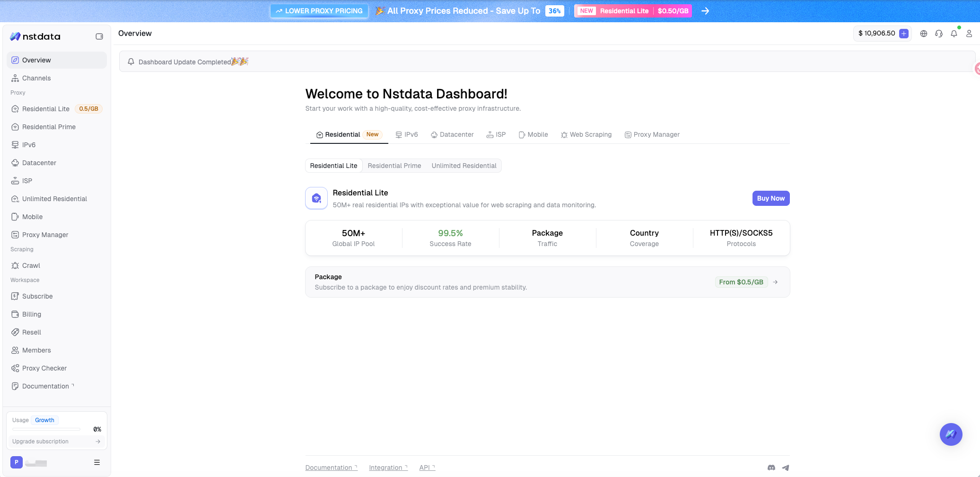Image resolution: width=980 pixels, height=477 pixels.
Task: Open Residential Prime in the sidebar
Action: click(57, 127)
